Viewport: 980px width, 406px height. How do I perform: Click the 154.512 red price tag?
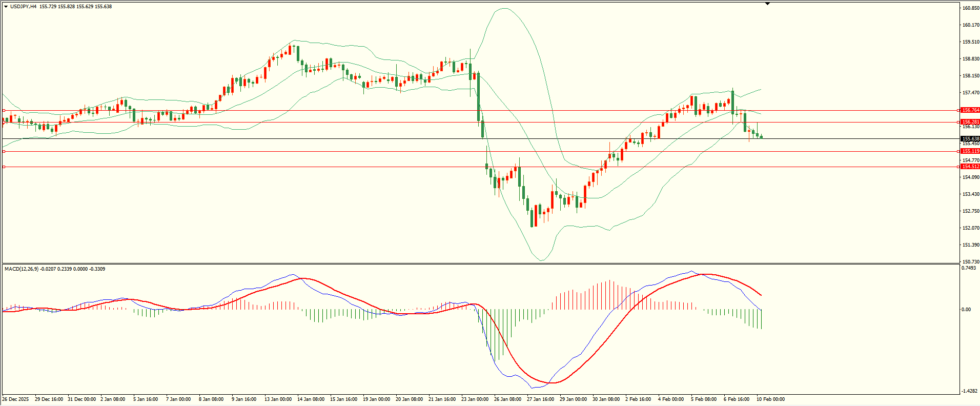[x=970, y=167]
